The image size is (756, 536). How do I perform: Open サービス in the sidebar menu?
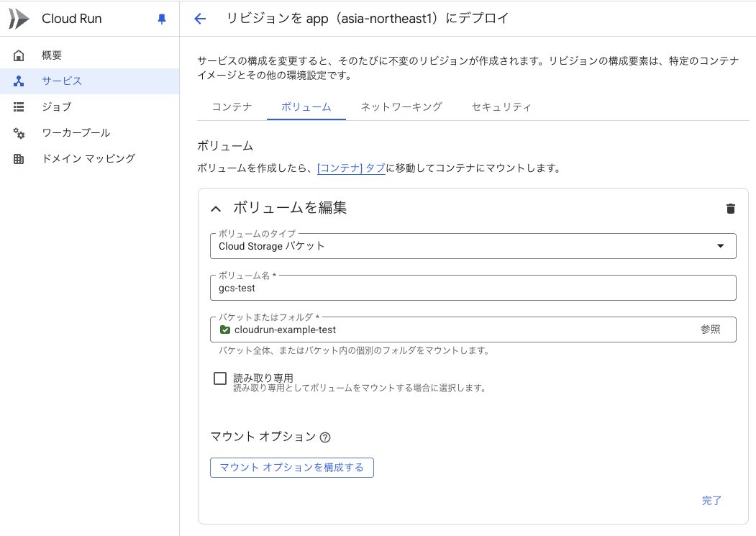click(x=90, y=81)
